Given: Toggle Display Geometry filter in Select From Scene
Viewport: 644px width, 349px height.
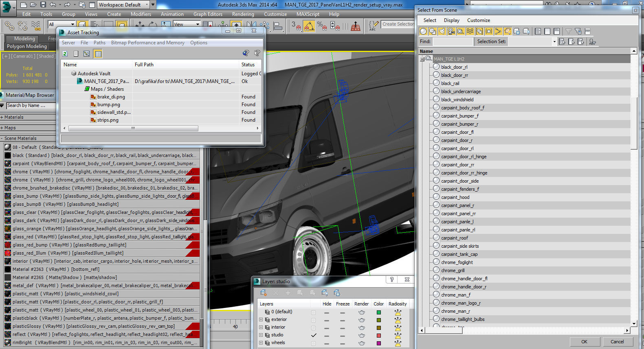Looking at the screenshot, I should point(423,31).
